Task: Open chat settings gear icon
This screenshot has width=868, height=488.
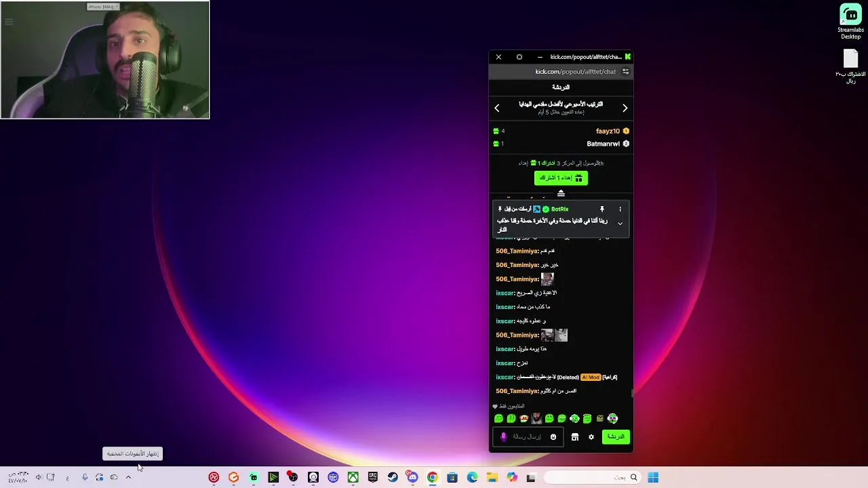Action: tap(591, 437)
